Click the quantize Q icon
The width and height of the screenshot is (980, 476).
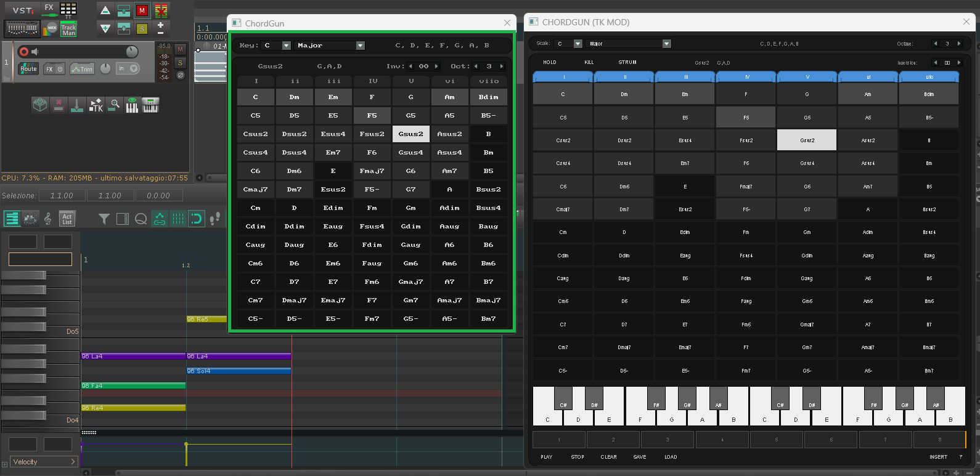141,219
